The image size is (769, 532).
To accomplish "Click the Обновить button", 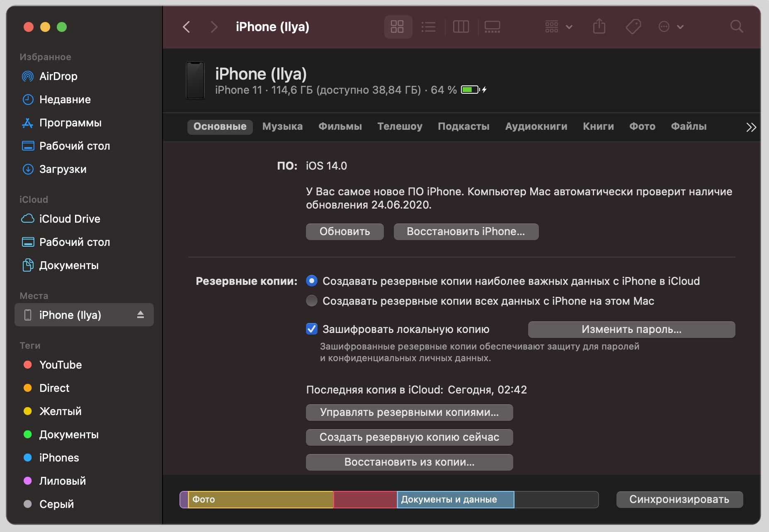I will 345,232.
